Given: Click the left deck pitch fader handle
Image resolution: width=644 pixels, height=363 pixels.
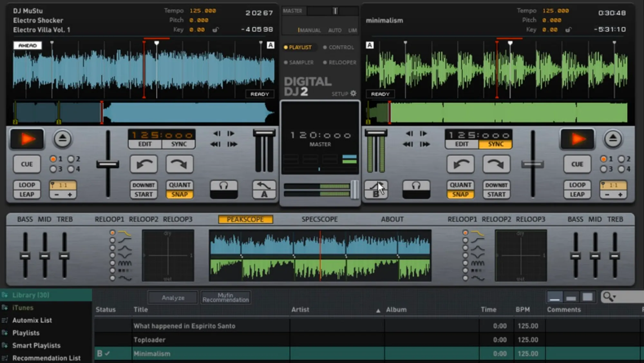Looking at the screenshot, I should click(x=108, y=165).
